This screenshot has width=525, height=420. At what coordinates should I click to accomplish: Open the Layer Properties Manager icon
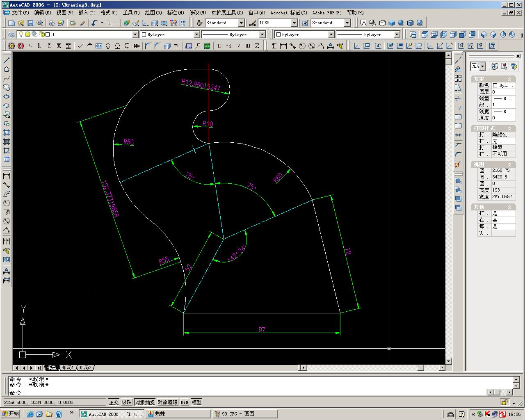coord(11,34)
